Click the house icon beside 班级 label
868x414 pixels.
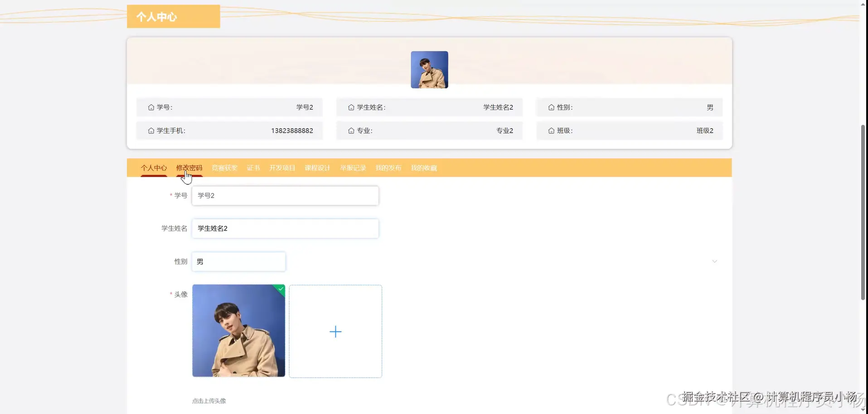[x=551, y=131]
